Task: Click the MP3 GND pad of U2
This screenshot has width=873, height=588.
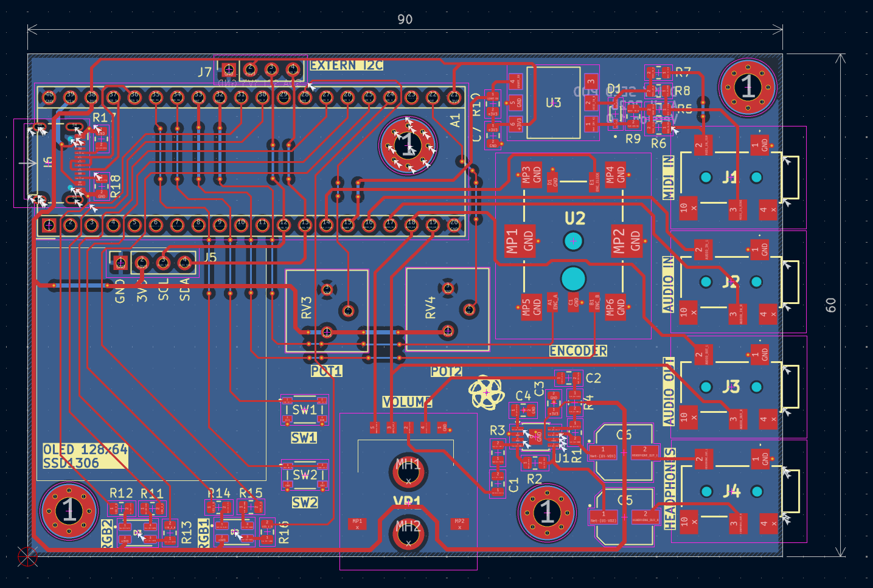Action: click(x=532, y=175)
